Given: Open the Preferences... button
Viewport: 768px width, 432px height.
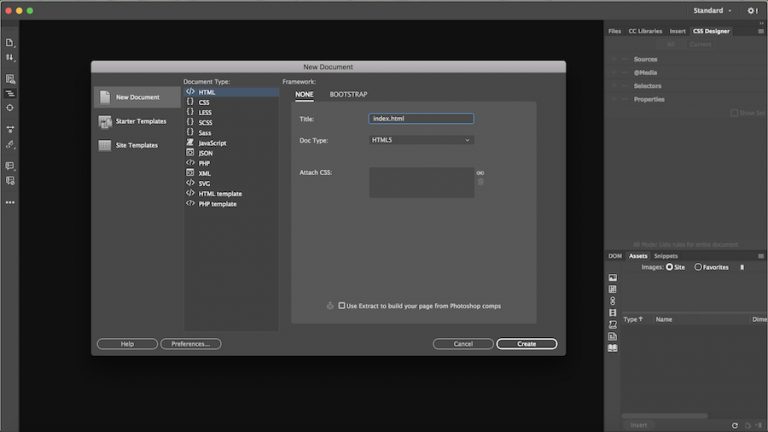Looking at the screenshot, I should pyautogui.click(x=191, y=344).
